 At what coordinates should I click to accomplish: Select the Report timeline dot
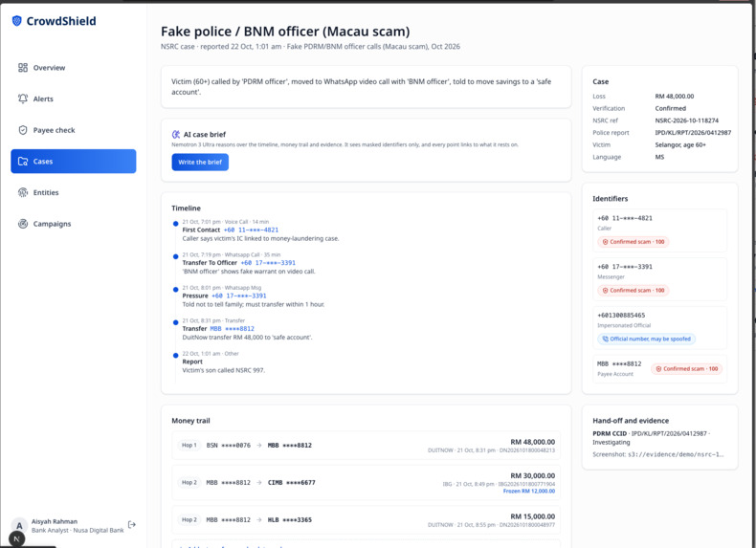175,355
